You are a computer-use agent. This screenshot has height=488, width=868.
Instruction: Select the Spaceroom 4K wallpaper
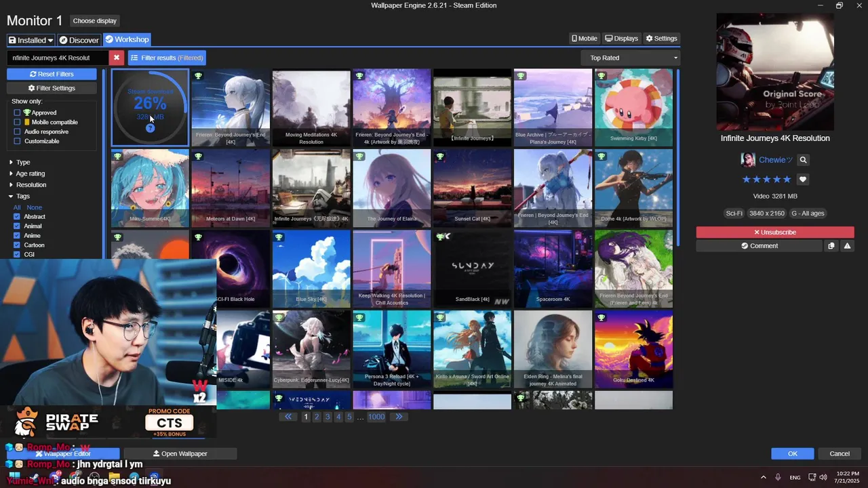tap(553, 269)
